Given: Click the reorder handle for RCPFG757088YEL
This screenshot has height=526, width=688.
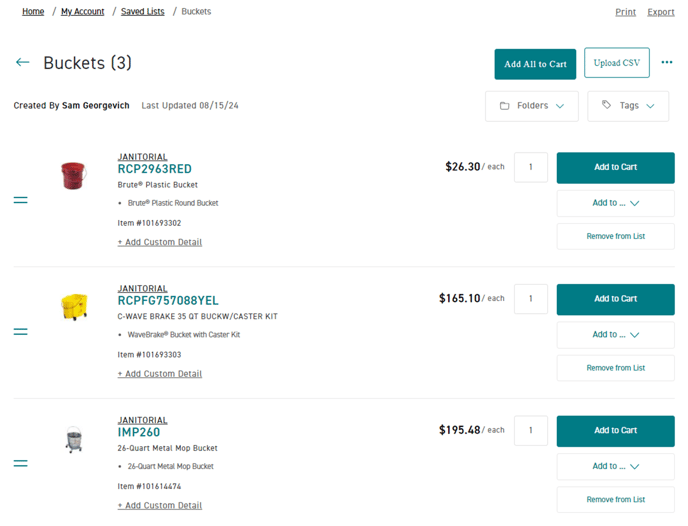Looking at the screenshot, I should coord(21,332).
